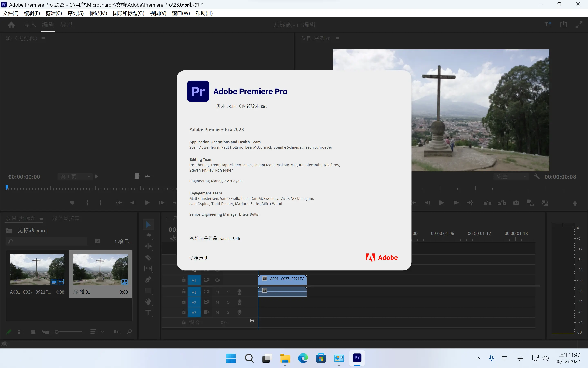Click Mark In in Source monitor
The height and width of the screenshot is (368, 588).
pos(87,203)
